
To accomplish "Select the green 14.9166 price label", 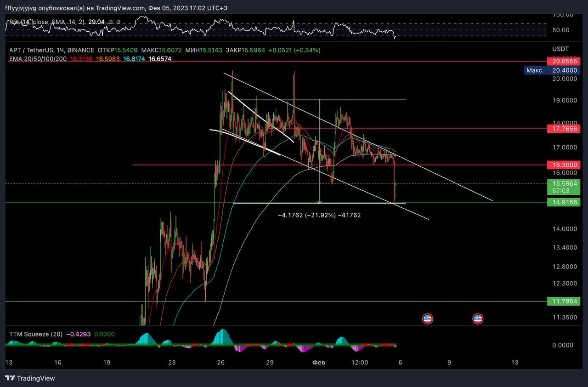I will [x=564, y=202].
